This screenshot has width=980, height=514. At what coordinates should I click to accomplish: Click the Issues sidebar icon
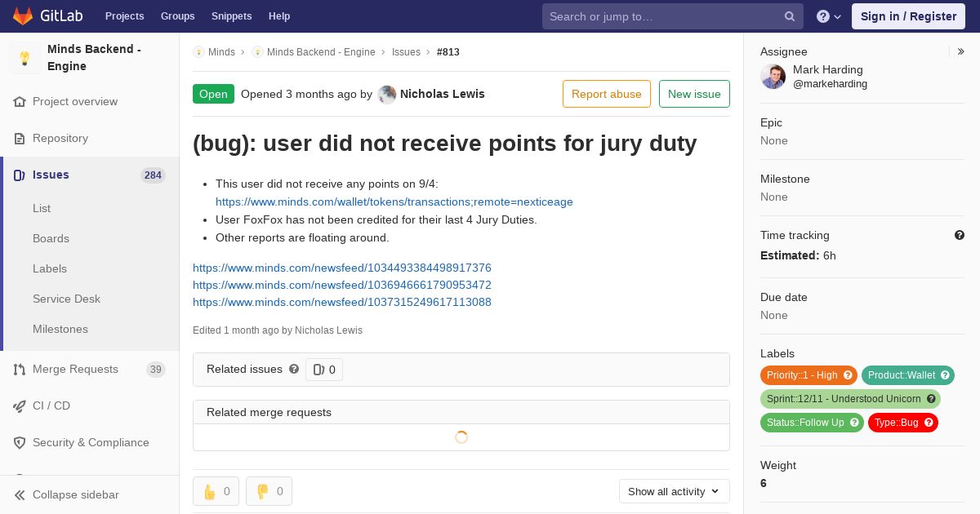tap(20, 175)
